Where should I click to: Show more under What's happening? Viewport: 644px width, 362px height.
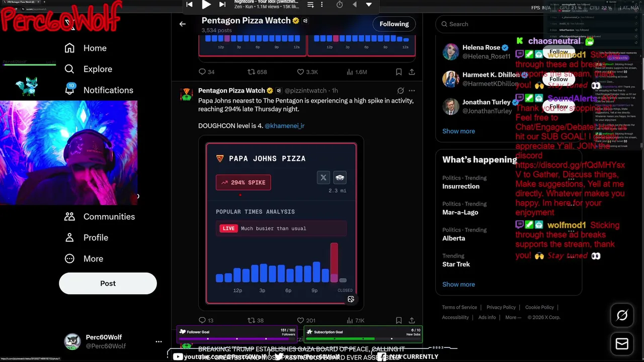pyautogui.click(x=458, y=285)
